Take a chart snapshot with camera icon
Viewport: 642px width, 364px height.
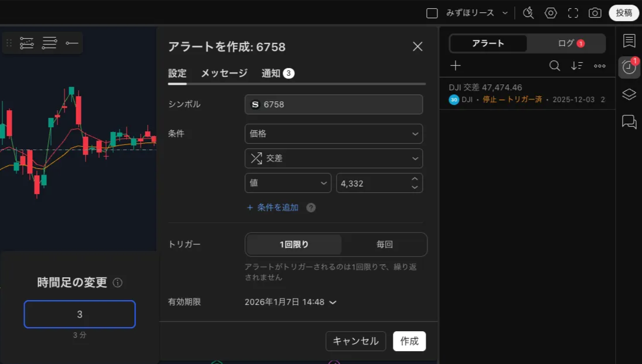coord(595,13)
